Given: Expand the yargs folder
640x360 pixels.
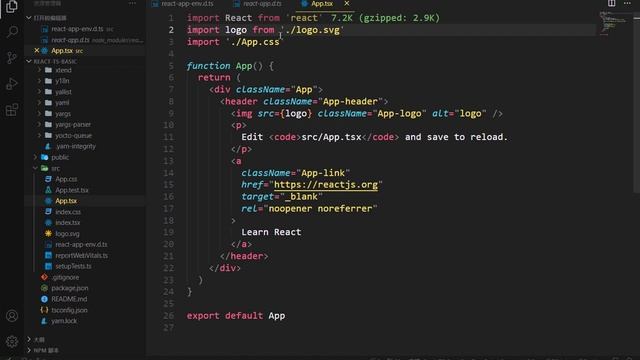Looking at the screenshot, I should click(63, 113).
